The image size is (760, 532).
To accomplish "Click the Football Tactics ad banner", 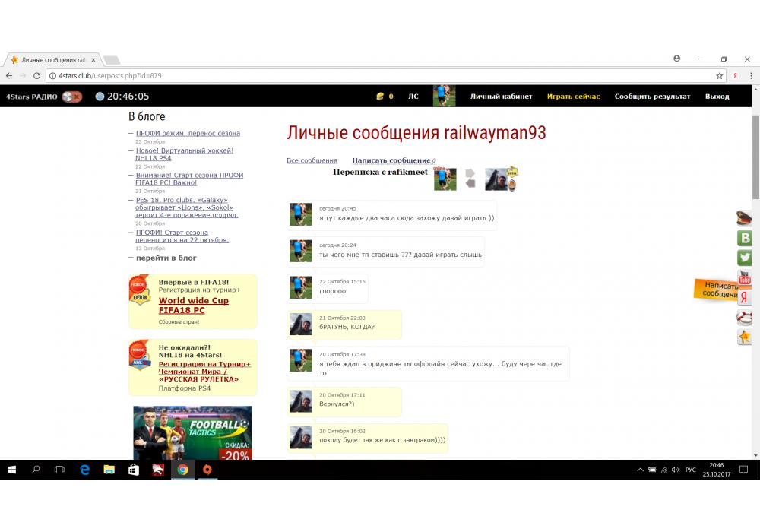I will (192, 432).
